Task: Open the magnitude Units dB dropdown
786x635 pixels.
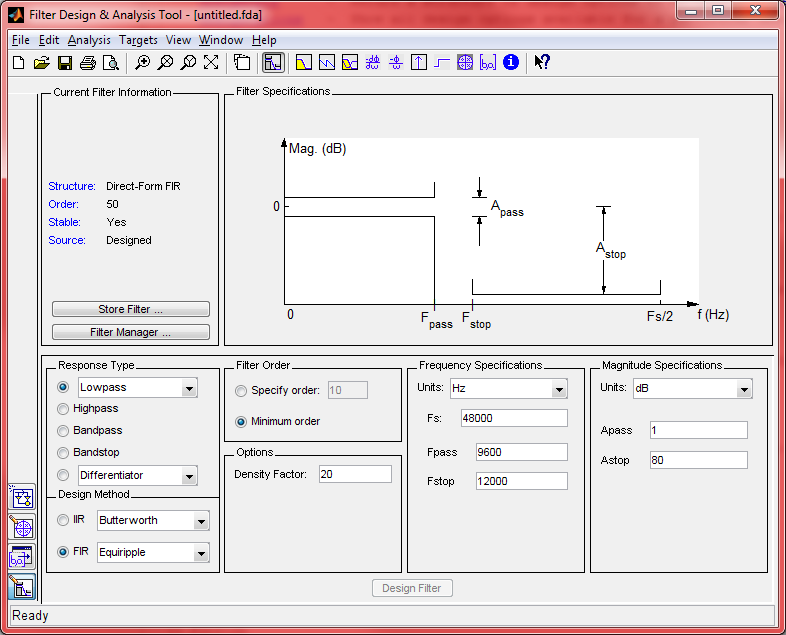Action: [x=744, y=389]
